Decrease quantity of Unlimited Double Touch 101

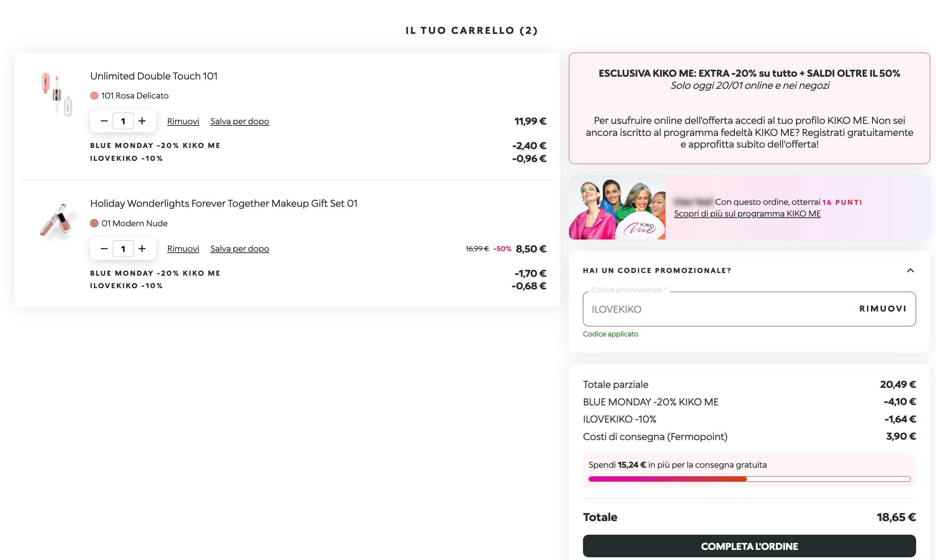[104, 121]
